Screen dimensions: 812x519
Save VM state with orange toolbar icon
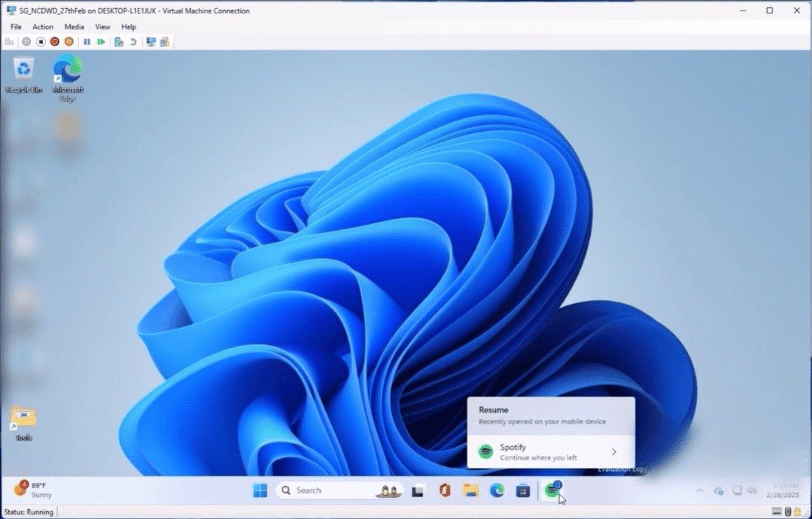[x=69, y=42]
